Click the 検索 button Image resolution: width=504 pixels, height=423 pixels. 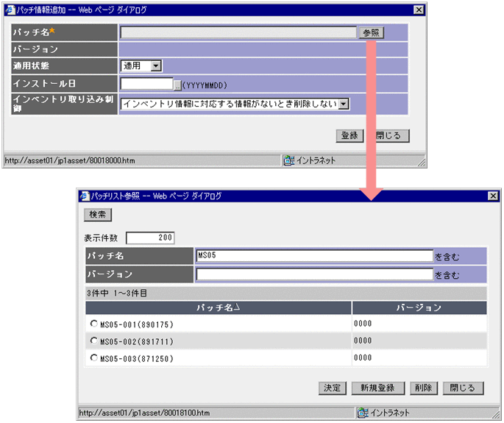pyautogui.click(x=98, y=215)
